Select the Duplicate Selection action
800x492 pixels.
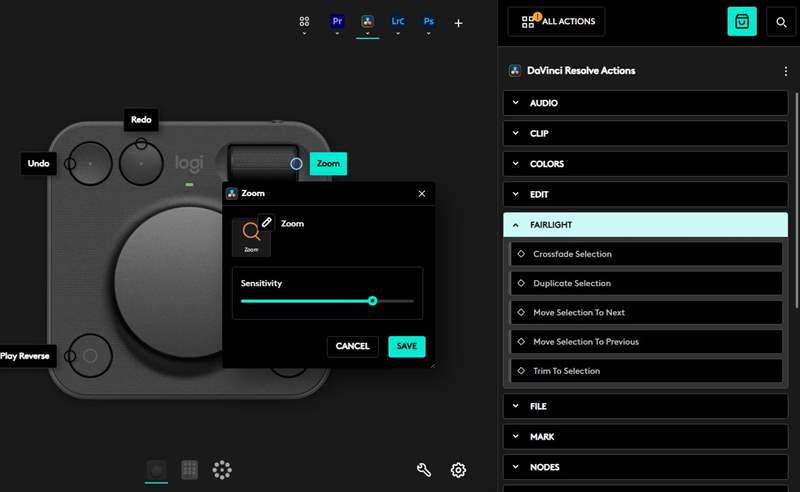[646, 283]
